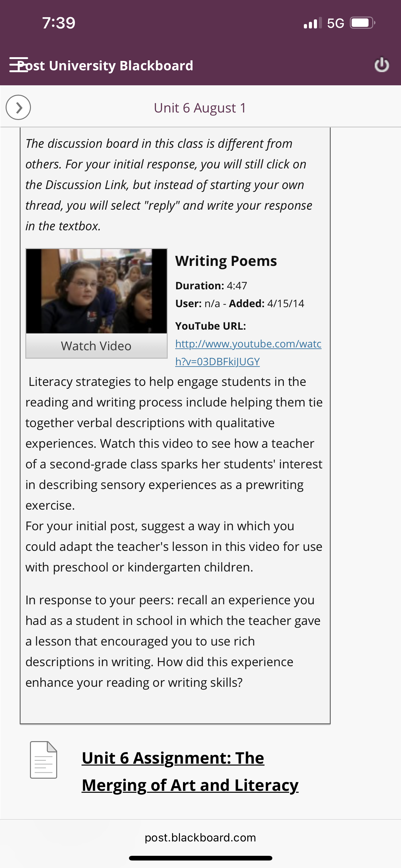The width and height of the screenshot is (401, 868).
Task: Click the peer response prompt paragraph
Action: click(173, 641)
